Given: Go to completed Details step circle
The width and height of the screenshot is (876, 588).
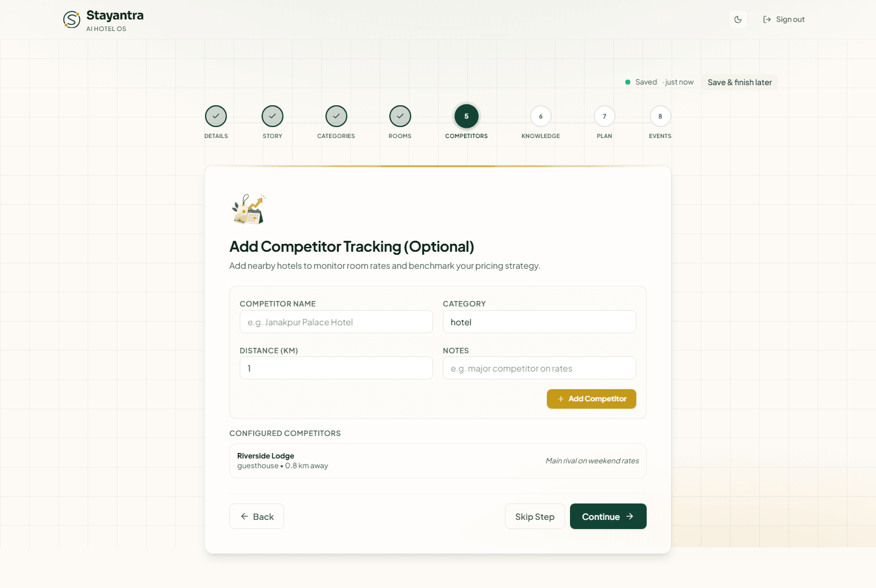Looking at the screenshot, I should pyautogui.click(x=216, y=116).
